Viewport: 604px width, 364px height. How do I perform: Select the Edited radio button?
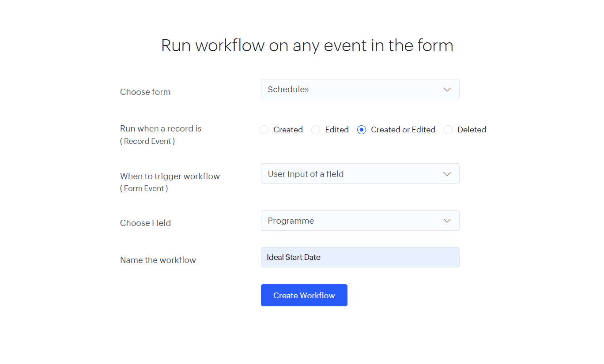click(x=316, y=130)
